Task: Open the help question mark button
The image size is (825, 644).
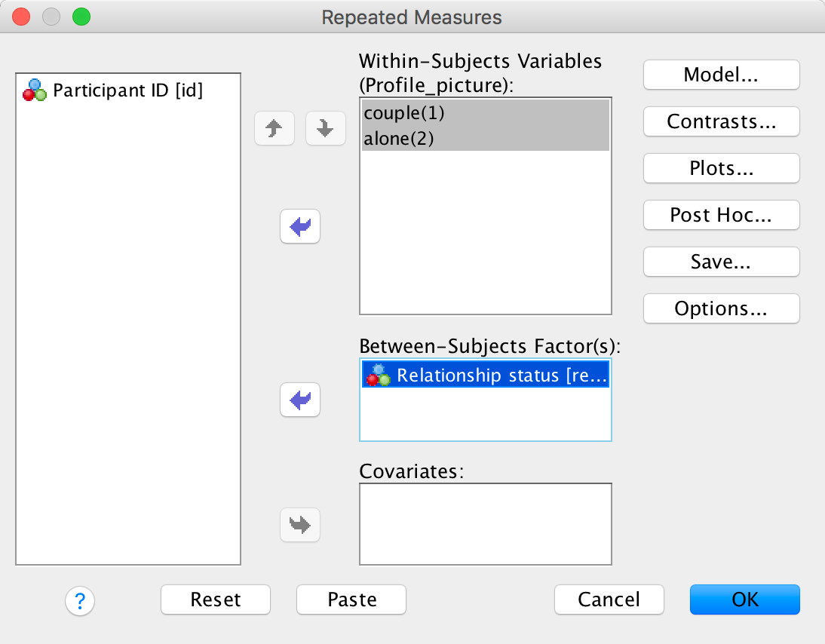Action: (x=80, y=600)
